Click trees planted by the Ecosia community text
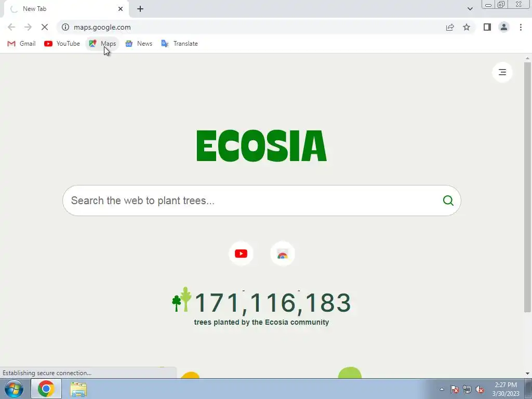 coord(261,322)
